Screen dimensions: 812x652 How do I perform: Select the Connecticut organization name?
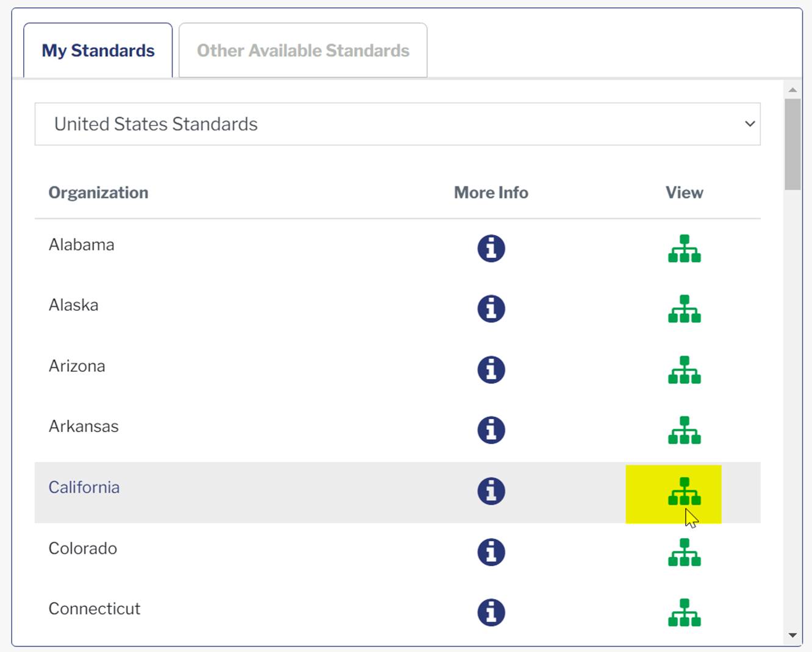[x=94, y=609]
